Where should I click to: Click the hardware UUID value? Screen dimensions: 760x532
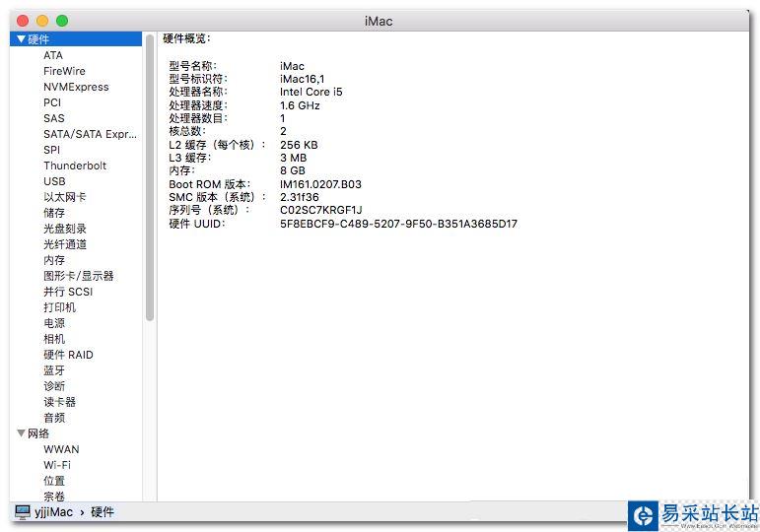pyautogui.click(x=398, y=224)
